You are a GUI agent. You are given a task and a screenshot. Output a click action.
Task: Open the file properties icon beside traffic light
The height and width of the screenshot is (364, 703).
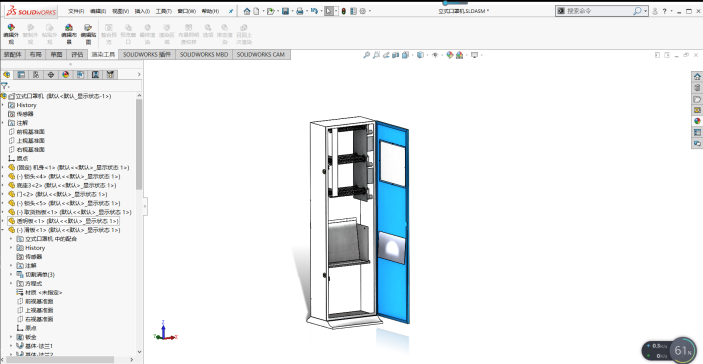[353, 11]
